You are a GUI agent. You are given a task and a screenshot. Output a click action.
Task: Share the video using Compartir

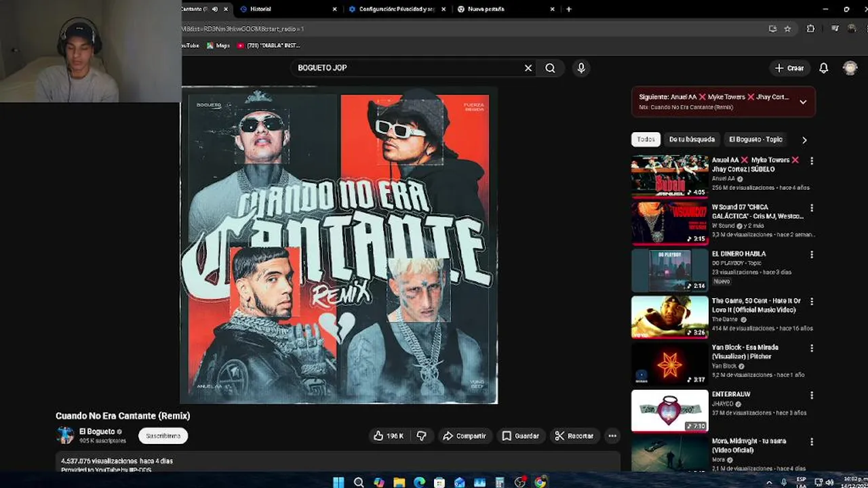(465, 436)
